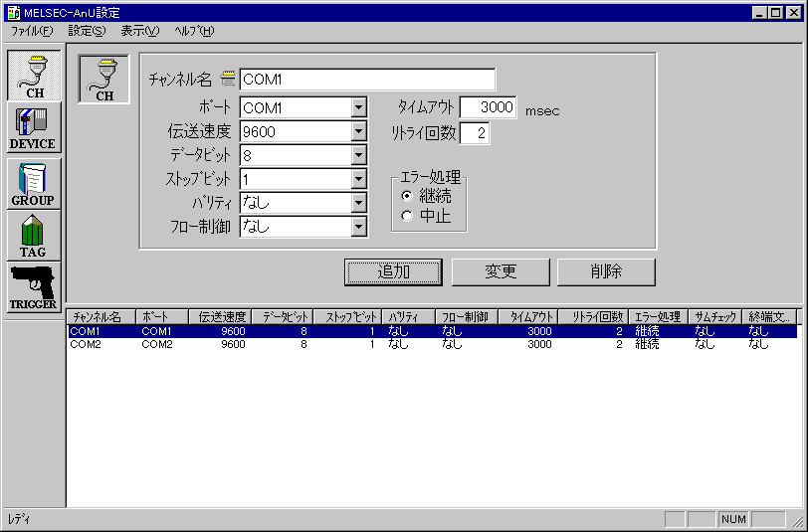The width and height of the screenshot is (808, 532).
Task: Maximize the MELSEC-AnU window
Action: pyautogui.click(x=775, y=13)
